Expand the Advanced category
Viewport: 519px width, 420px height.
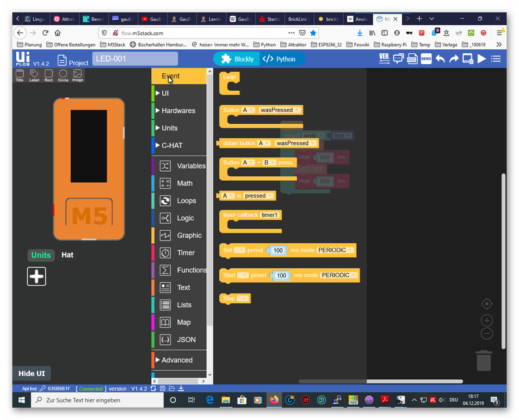176,360
